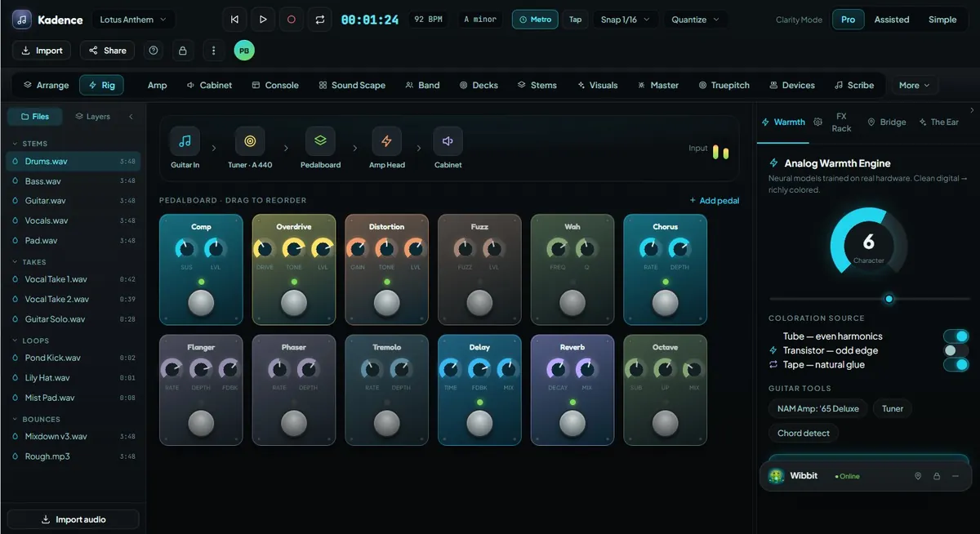Select Guitar Solo.wav take
980x534 pixels.
[73, 319]
